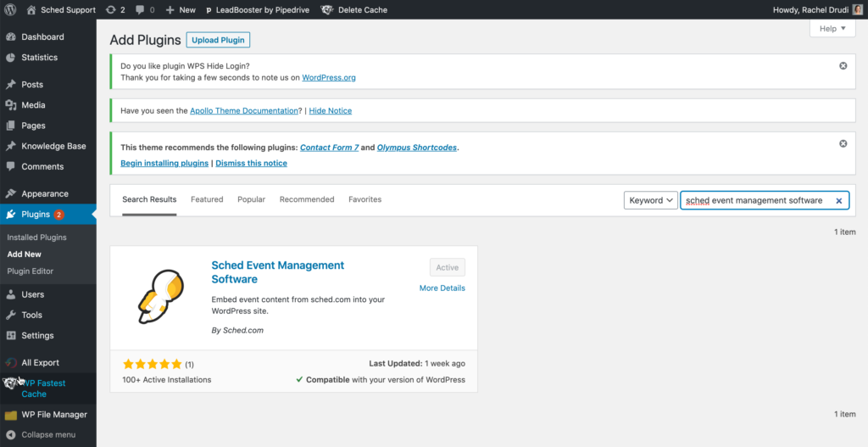Switch to the Popular tab
Screen dimensions: 868x447
[x=251, y=199]
